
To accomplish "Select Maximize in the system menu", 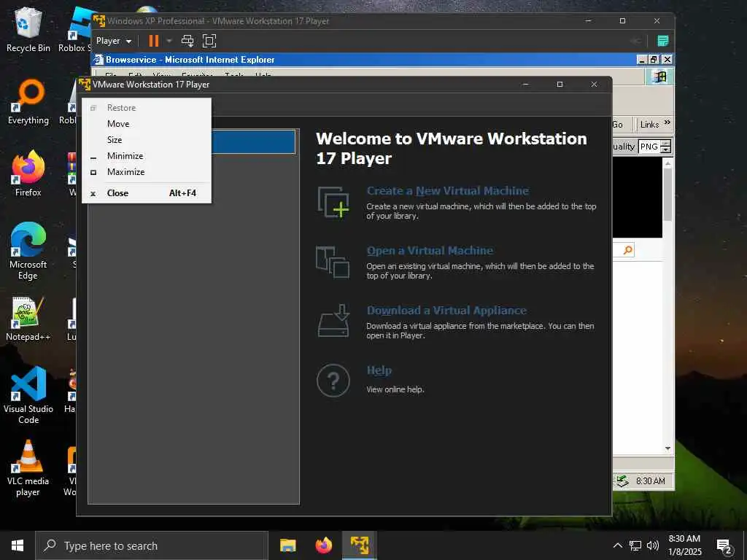I will click(147, 172).
